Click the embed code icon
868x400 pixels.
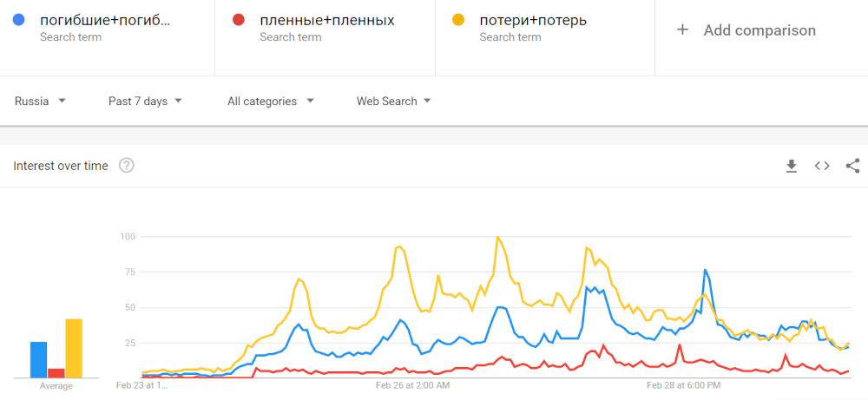(822, 166)
